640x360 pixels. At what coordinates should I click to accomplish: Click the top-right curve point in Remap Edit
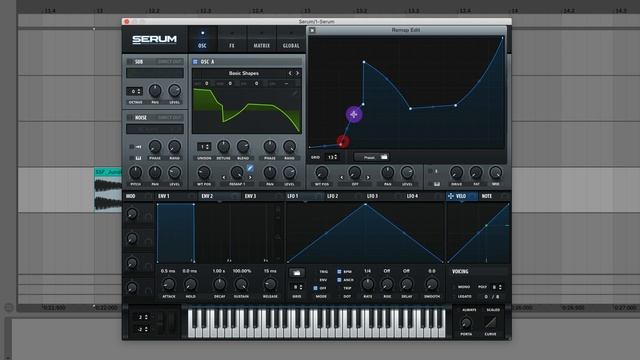(502, 38)
